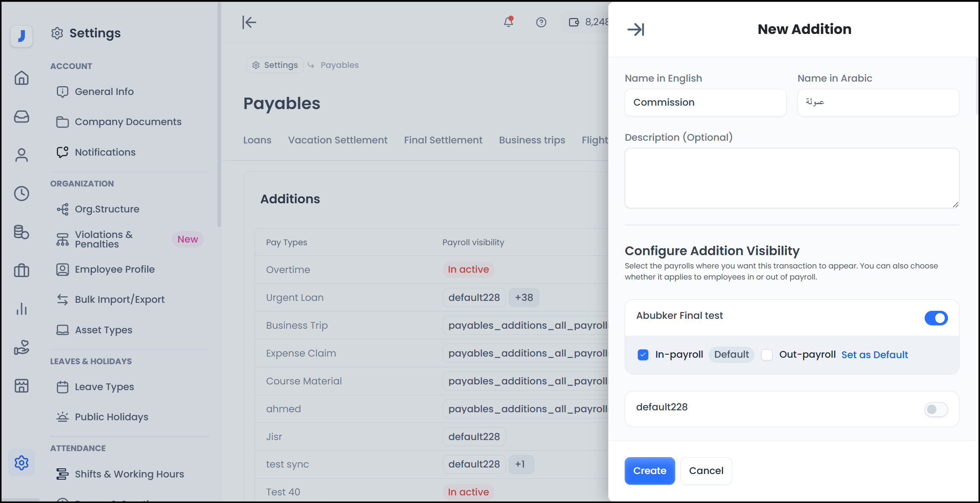Enable the default228 payroll toggle
The width and height of the screenshot is (980, 503).
(935, 409)
